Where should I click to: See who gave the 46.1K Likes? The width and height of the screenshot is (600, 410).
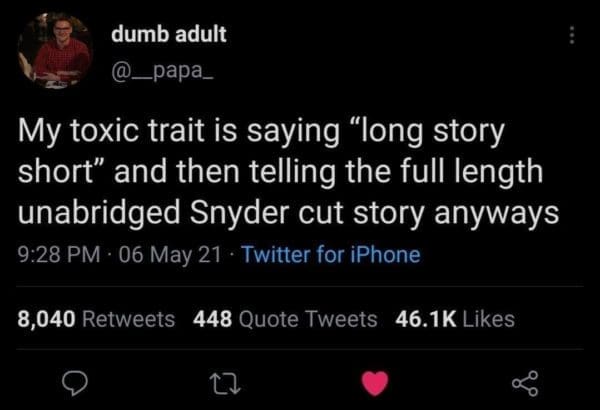click(x=455, y=319)
